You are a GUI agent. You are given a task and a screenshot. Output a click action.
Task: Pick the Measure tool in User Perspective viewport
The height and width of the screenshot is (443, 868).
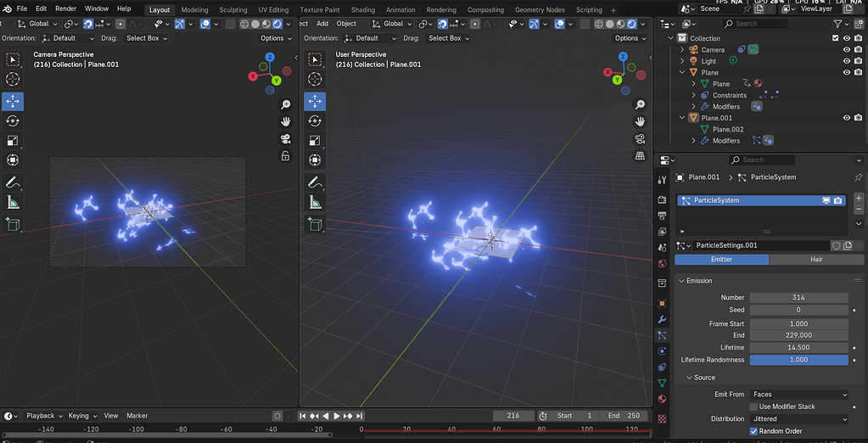pos(315,202)
